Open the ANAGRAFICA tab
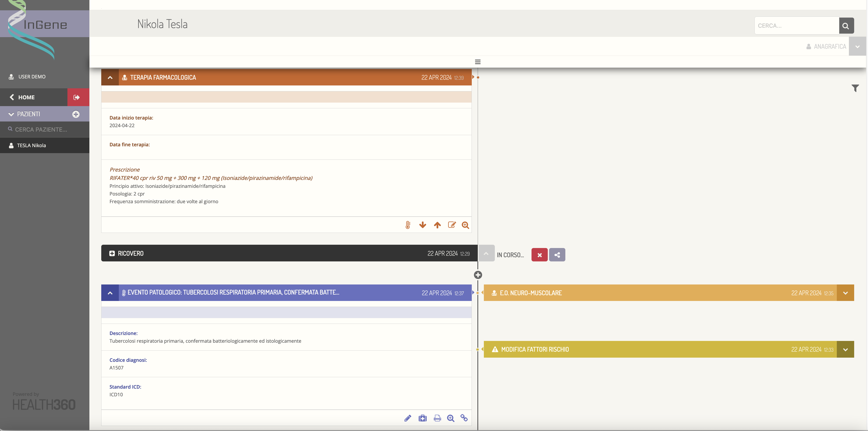The height and width of the screenshot is (431, 868). (x=826, y=47)
